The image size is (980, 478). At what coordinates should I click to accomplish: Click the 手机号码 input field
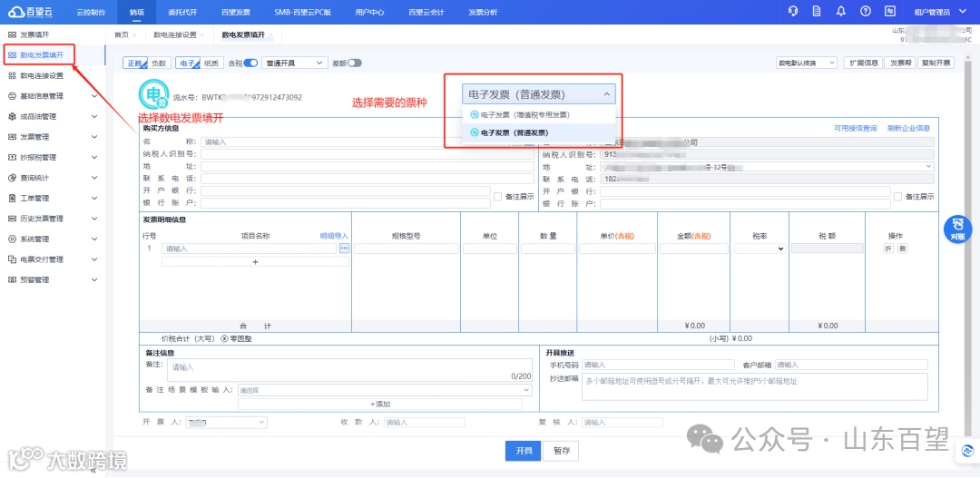[x=658, y=365]
